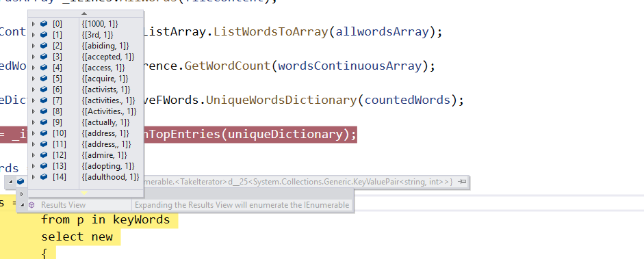Select value {[actually, 1]}
The height and width of the screenshot is (259, 644).
(x=105, y=122)
